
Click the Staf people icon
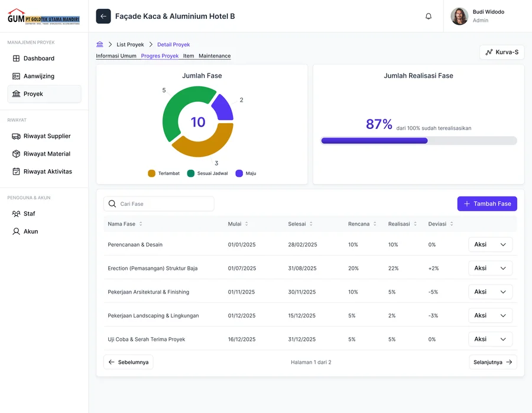pos(16,214)
